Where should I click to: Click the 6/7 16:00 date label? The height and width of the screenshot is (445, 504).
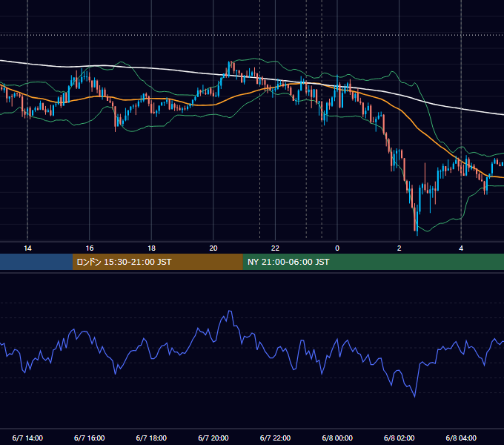(x=90, y=438)
